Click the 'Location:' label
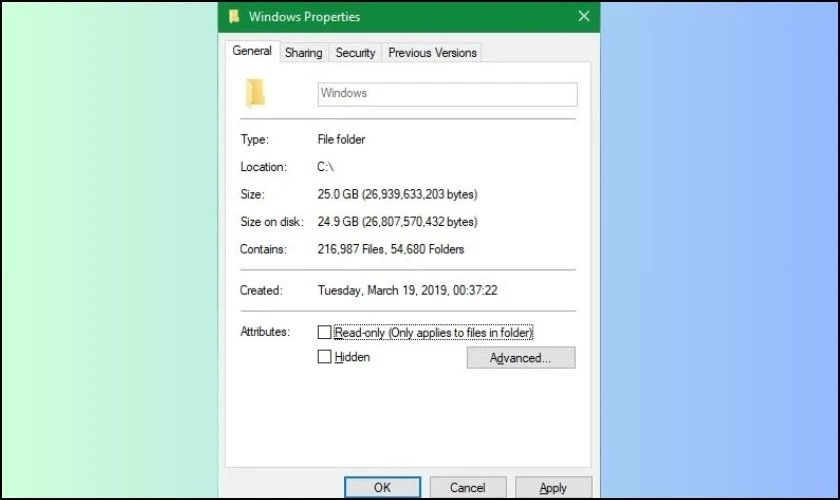This screenshot has height=500, width=840. click(263, 167)
